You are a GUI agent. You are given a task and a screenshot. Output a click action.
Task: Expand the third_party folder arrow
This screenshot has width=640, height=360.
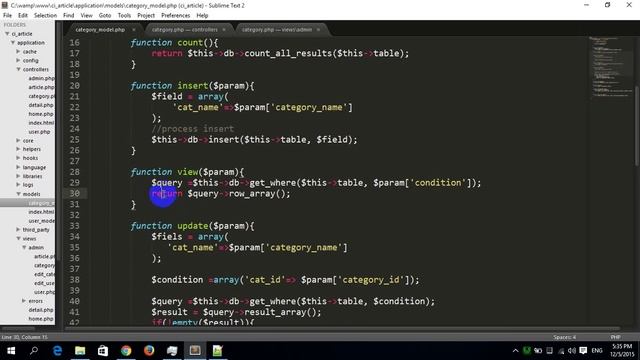(x=18, y=229)
